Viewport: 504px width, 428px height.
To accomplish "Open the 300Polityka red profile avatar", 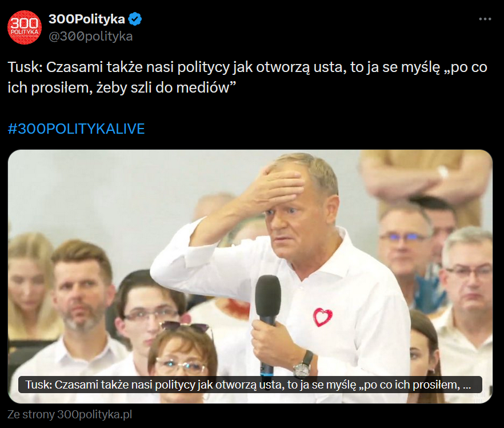I will click(25, 27).
